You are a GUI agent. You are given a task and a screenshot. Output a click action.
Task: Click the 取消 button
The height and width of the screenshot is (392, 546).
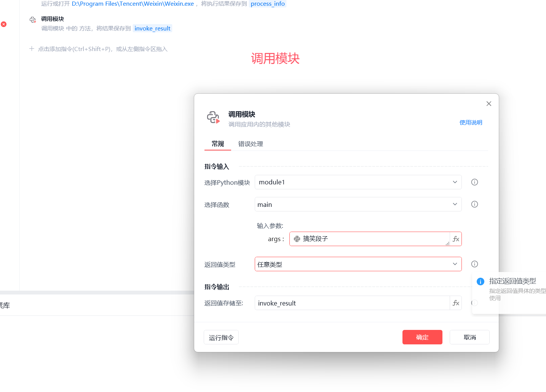click(469, 337)
